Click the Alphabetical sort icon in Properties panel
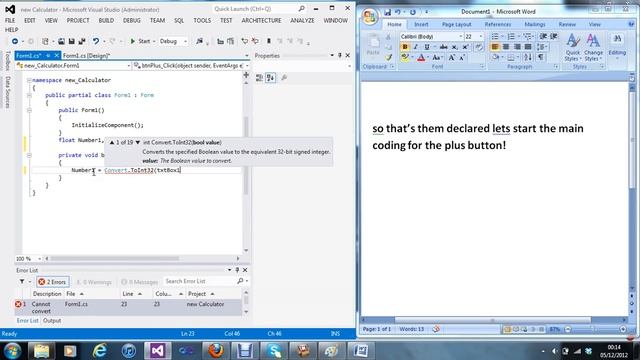The height and width of the screenshot is (360, 640). pos(270,78)
